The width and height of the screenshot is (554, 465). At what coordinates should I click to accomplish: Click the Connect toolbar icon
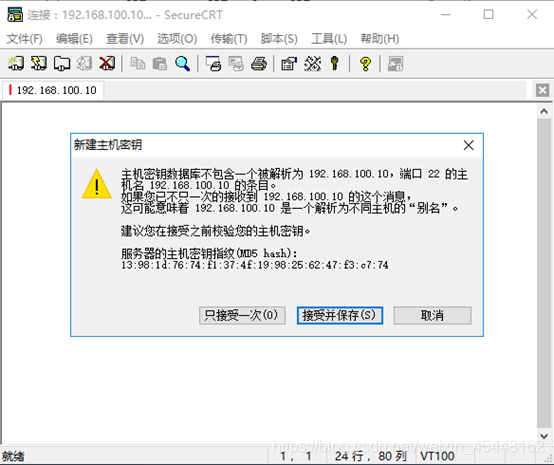(16, 64)
